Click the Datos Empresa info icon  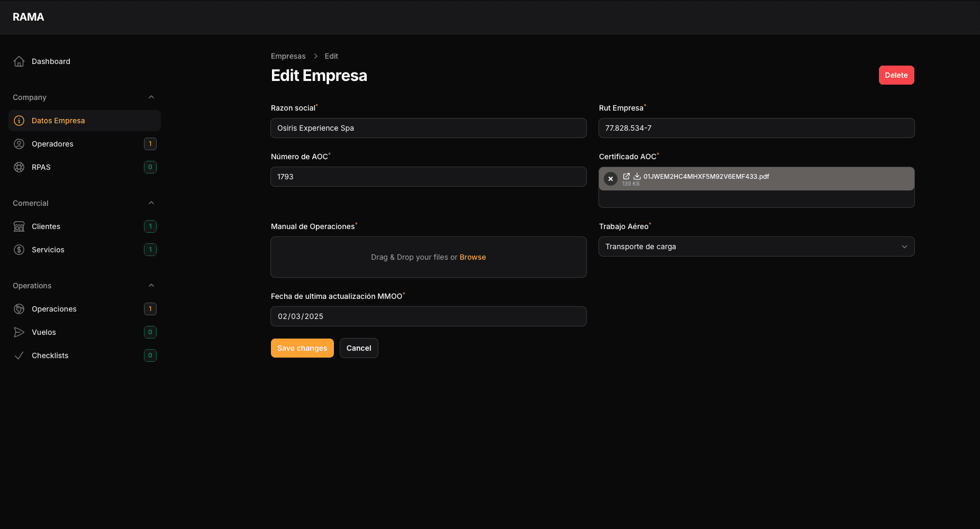19,121
